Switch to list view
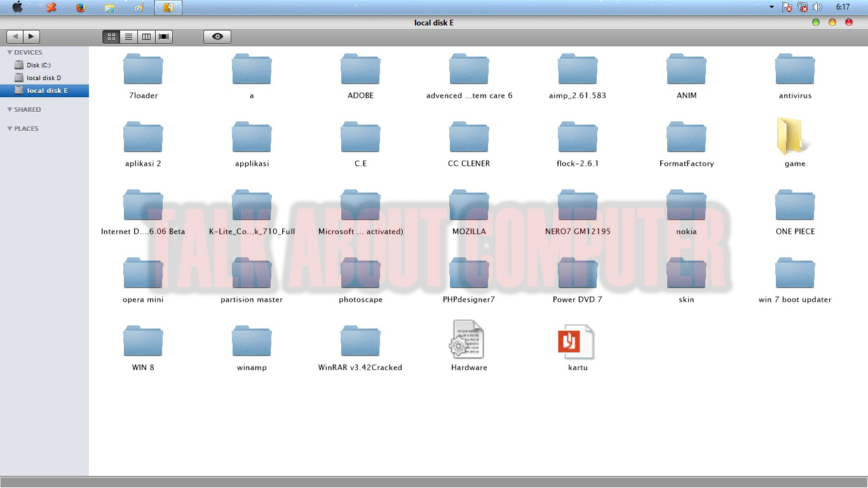The image size is (868, 488). coord(128,37)
